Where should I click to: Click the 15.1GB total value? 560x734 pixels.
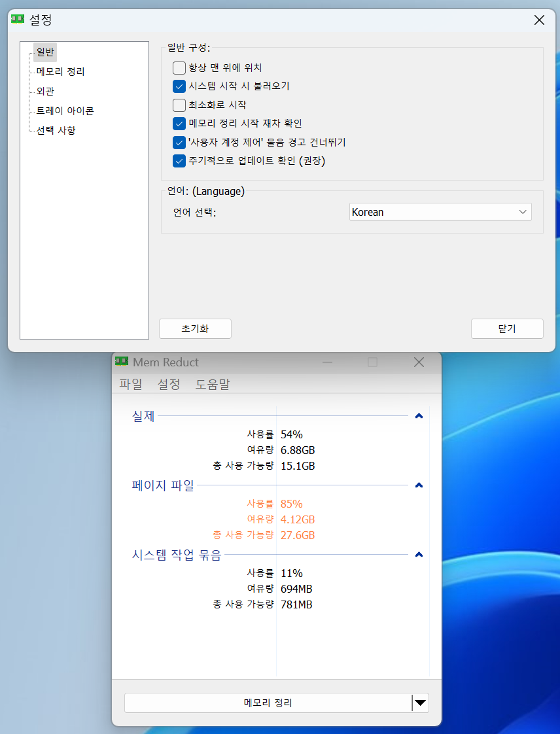298,466
